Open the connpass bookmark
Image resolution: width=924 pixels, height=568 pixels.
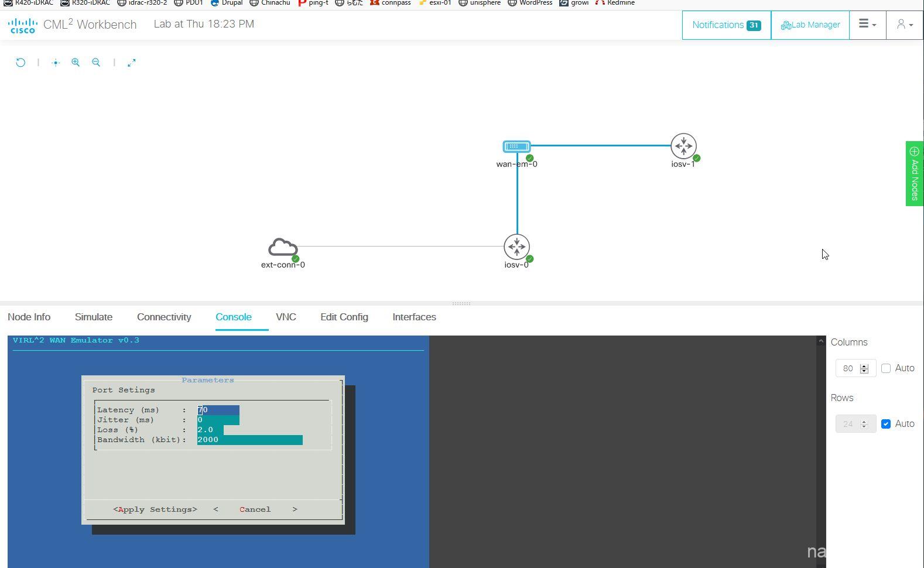(x=391, y=3)
